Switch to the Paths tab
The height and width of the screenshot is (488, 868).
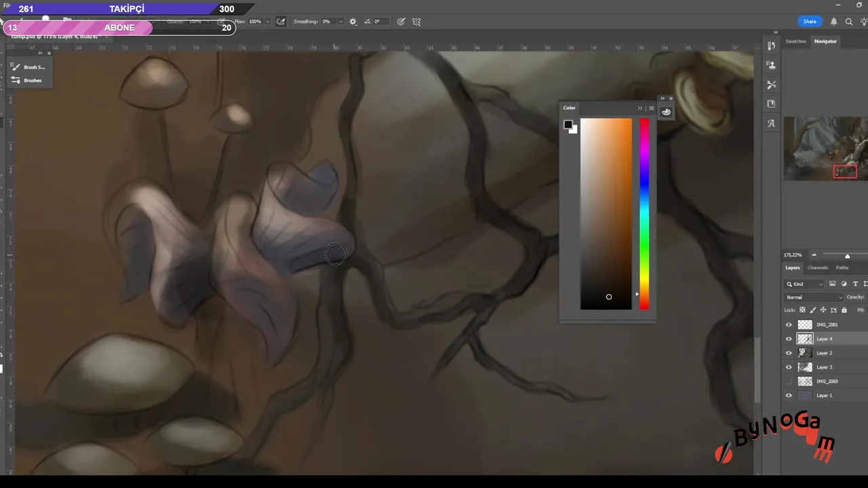coord(842,268)
